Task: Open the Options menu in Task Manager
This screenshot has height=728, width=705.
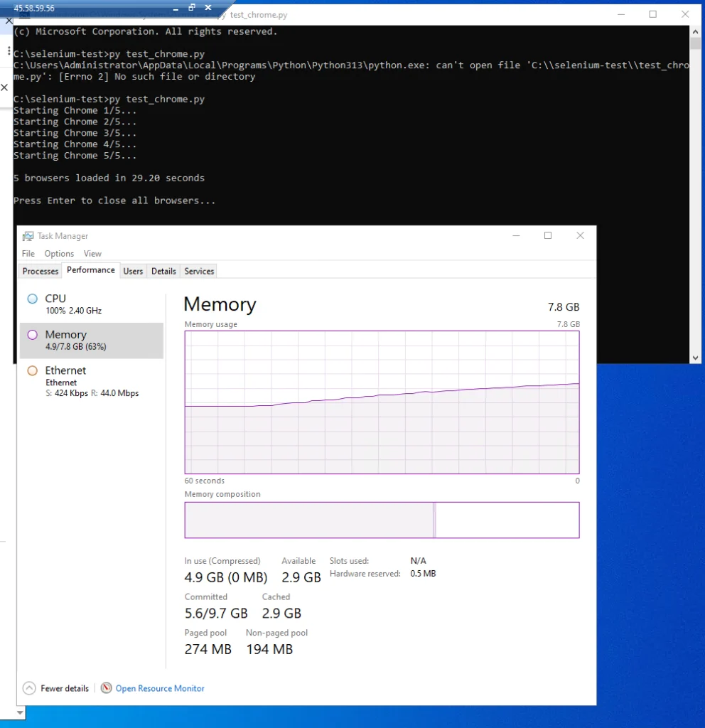Action: click(59, 254)
